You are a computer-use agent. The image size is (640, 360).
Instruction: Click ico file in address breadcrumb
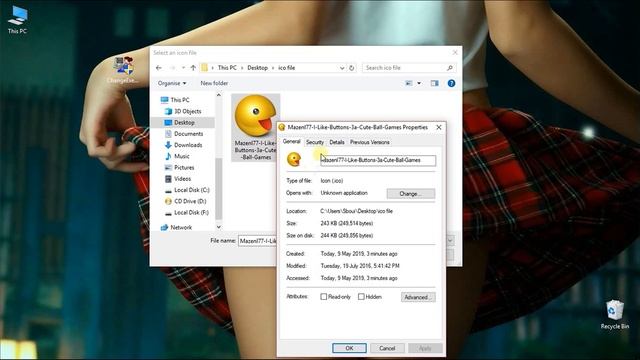point(287,68)
